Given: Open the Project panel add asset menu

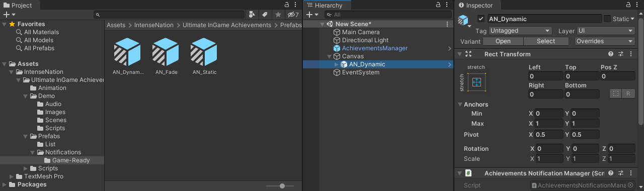Looking at the screenshot, I should click(x=10, y=15).
